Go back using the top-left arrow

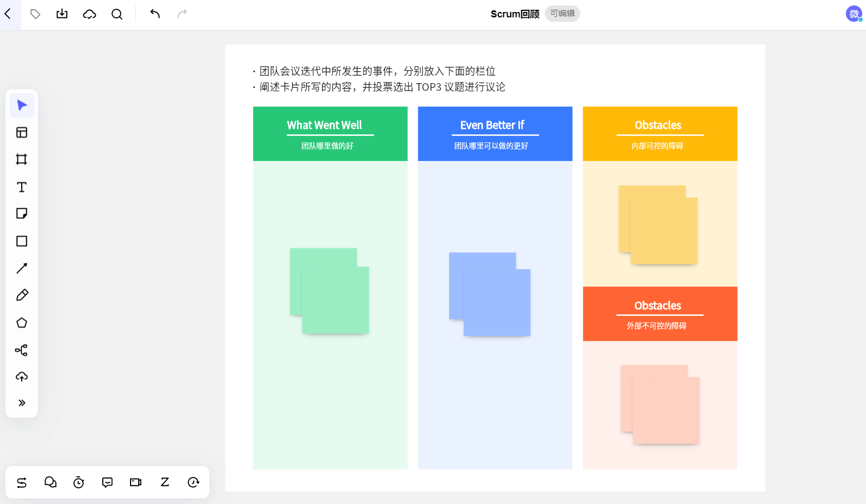pos(8,14)
